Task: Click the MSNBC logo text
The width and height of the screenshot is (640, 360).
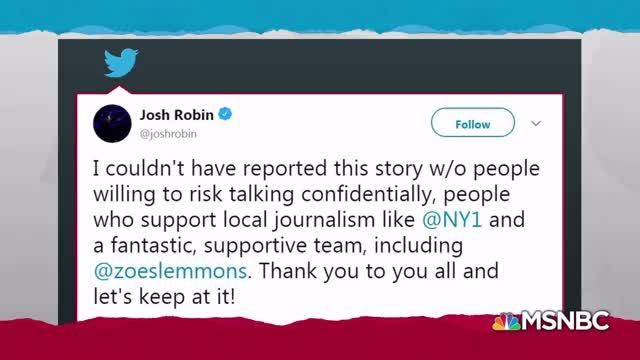Action: tap(565, 321)
